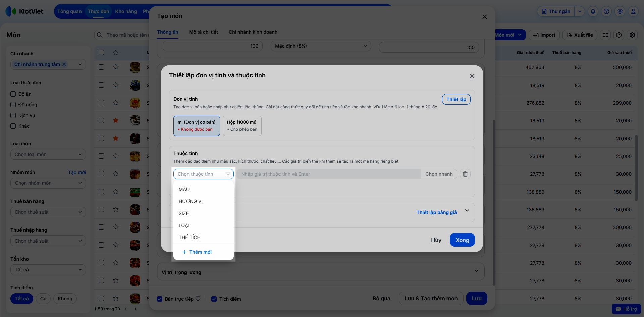
Task: Select HƯƠNG VỊ from the attribute list
Action: click(x=191, y=201)
